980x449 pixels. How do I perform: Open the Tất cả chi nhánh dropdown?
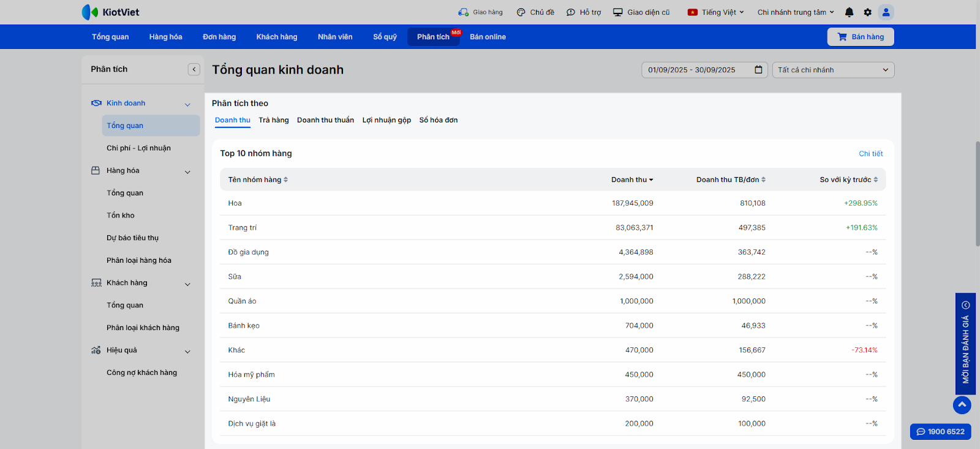(833, 70)
